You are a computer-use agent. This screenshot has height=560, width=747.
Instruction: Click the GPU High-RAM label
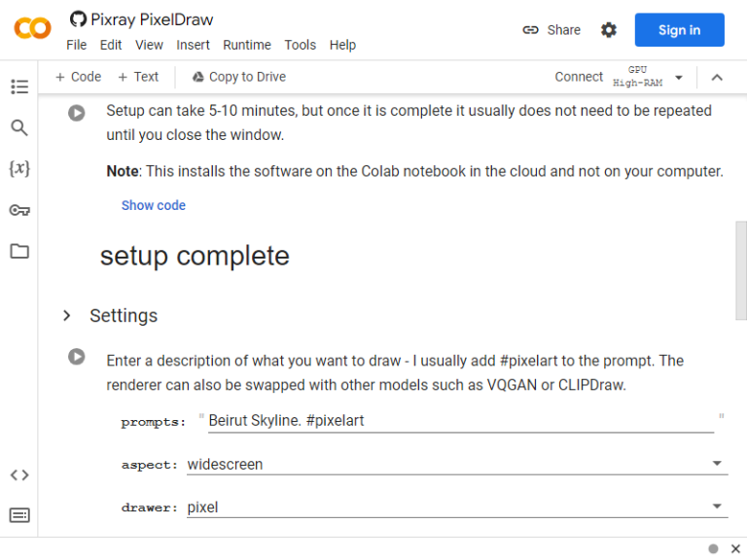[x=637, y=76]
